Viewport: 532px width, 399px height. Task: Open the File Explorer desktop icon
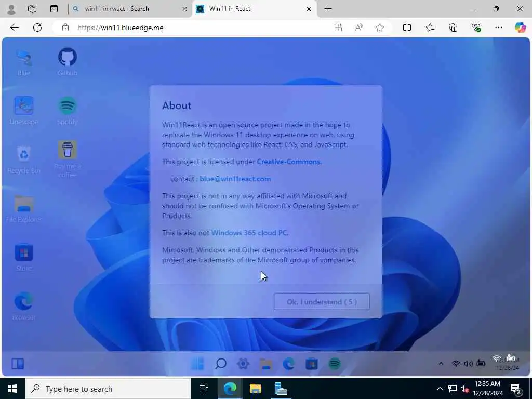click(x=24, y=209)
